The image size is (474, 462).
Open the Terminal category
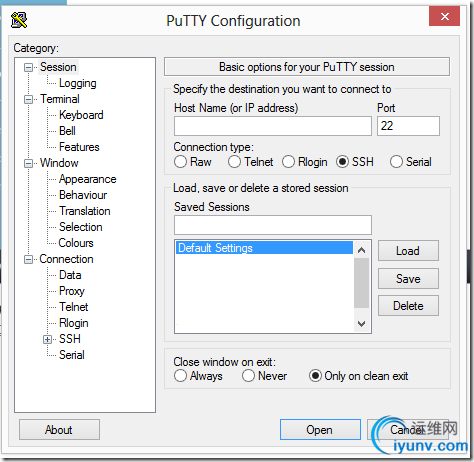click(60, 99)
